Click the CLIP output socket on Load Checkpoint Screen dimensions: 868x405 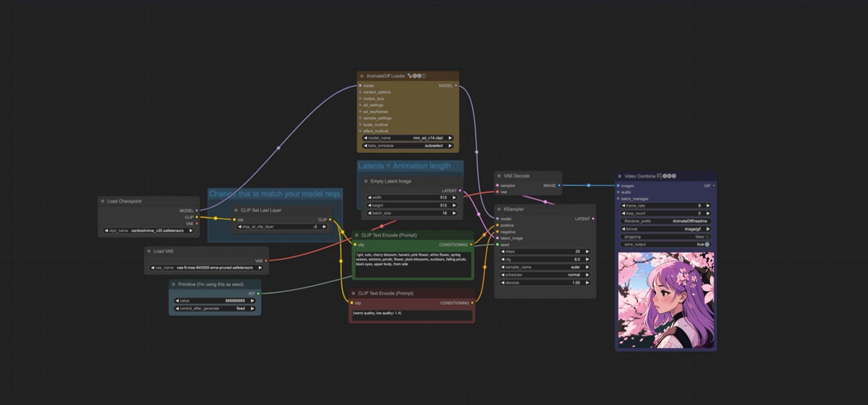point(197,216)
